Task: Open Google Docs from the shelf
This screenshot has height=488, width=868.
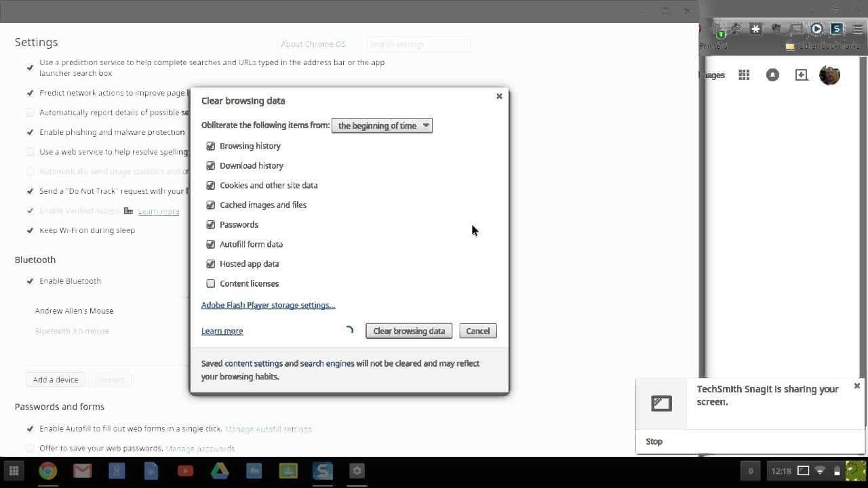Action: [151, 471]
